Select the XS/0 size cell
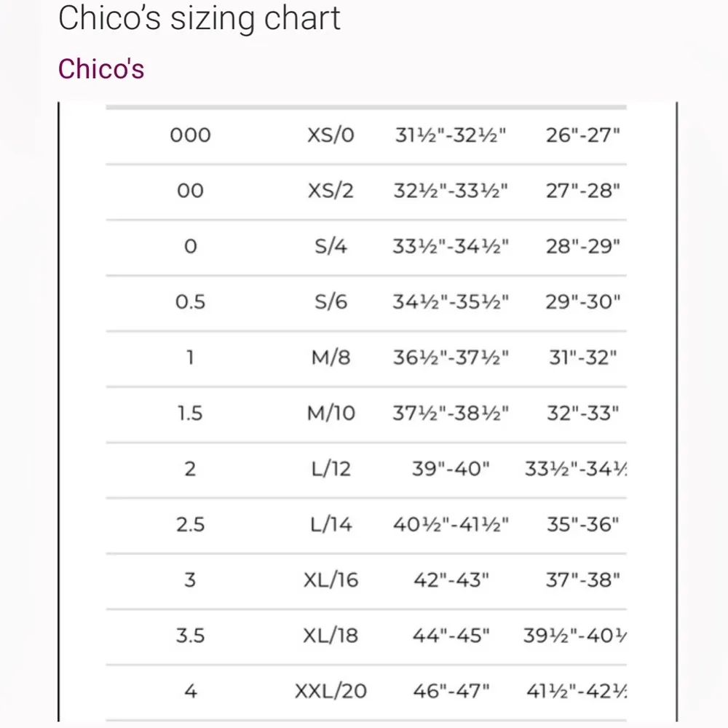 (x=331, y=135)
